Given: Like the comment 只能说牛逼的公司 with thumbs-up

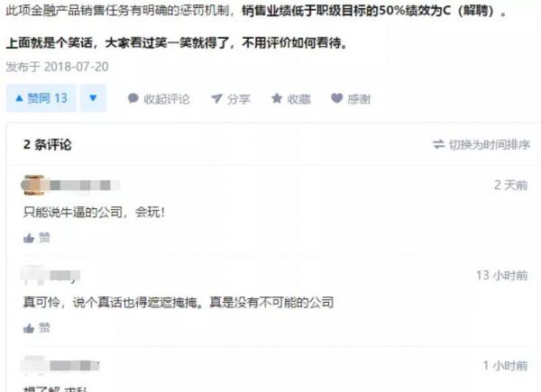Looking at the screenshot, I should pos(29,238).
